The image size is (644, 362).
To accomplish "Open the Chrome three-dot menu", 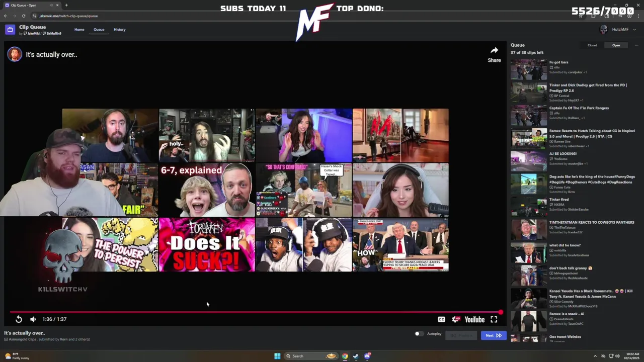I will [638, 16].
